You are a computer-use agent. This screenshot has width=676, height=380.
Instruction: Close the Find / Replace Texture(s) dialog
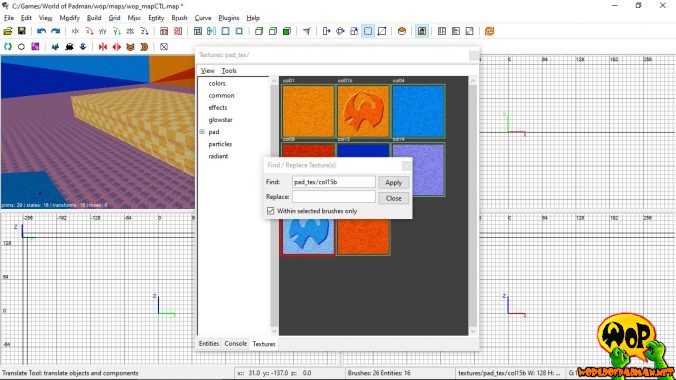click(x=406, y=165)
